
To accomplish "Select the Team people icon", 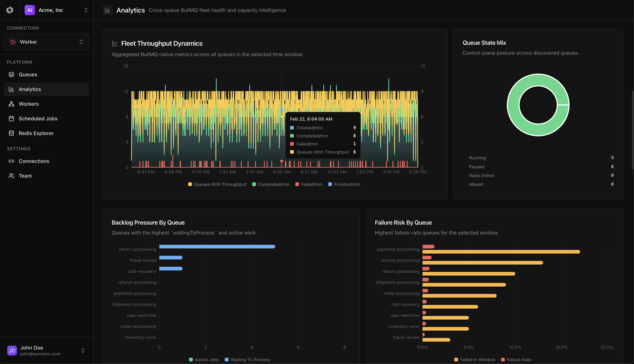I will [x=12, y=176].
